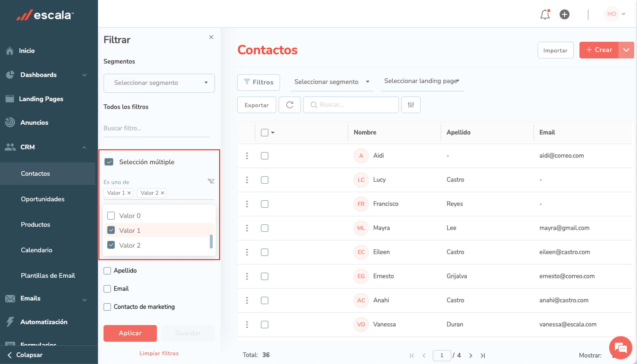Expand the Crear button dropdown arrow
Viewport: 637px width, 364px height.
pos(626,50)
